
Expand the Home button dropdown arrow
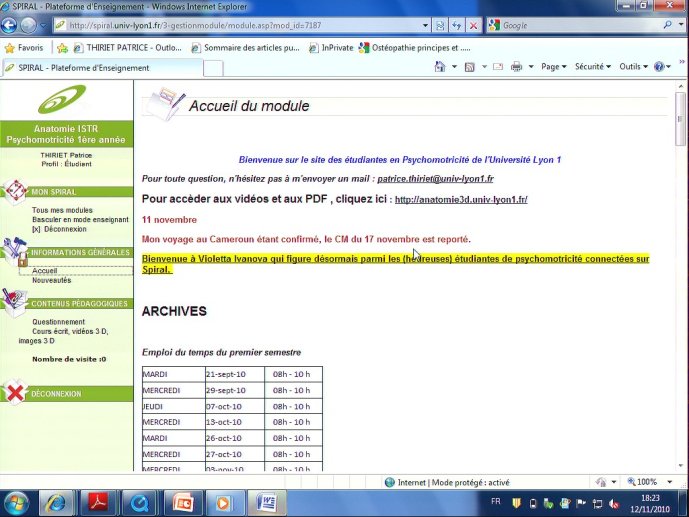click(454, 67)
